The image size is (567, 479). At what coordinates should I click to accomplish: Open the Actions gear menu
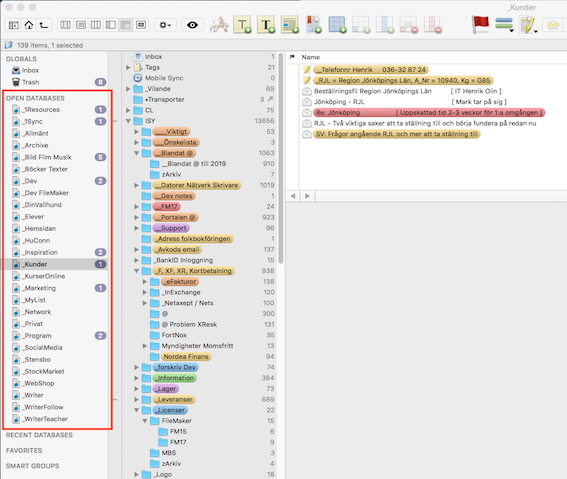click(x=165, y=25)
